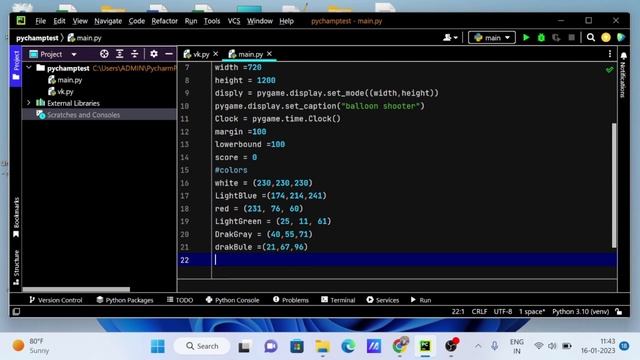Expand External Libraries node
The width and height of the screenshot is (640, 360).
coord(29,103)
